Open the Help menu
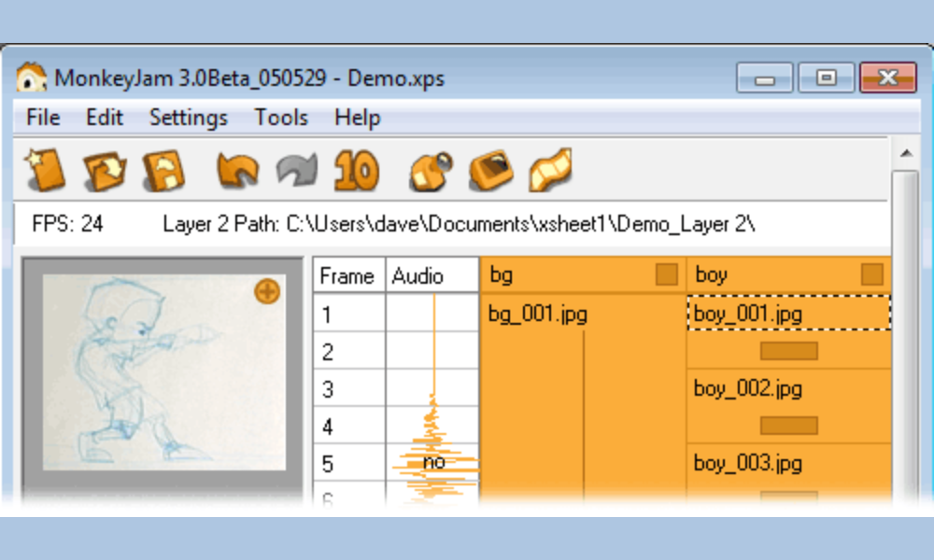The height and width of the screenshot is (560, 934). tap(358, 118)
